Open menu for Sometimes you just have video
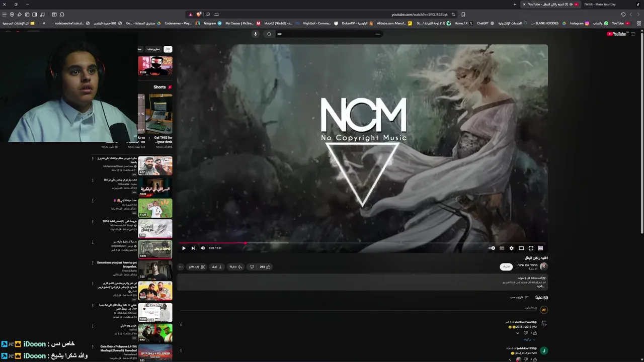The width and height of the screenshot is (644, 362). coord(93,263)
